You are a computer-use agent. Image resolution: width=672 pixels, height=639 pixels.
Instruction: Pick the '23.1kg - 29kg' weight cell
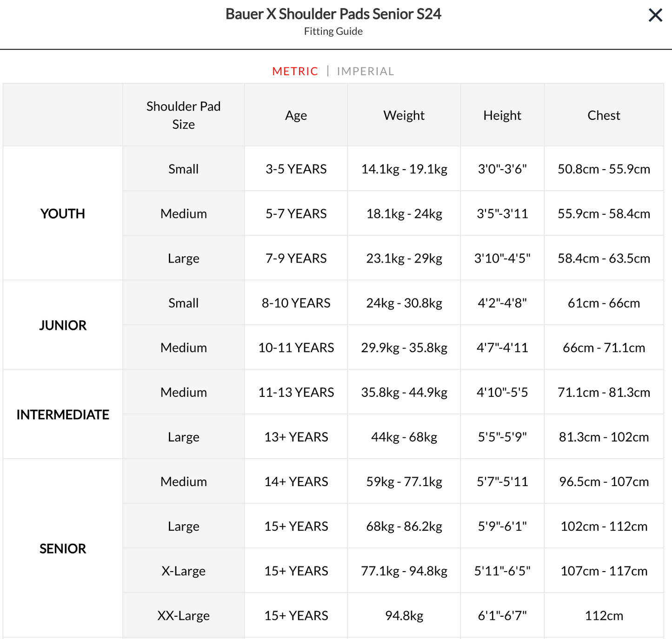(x=404, y=258)
